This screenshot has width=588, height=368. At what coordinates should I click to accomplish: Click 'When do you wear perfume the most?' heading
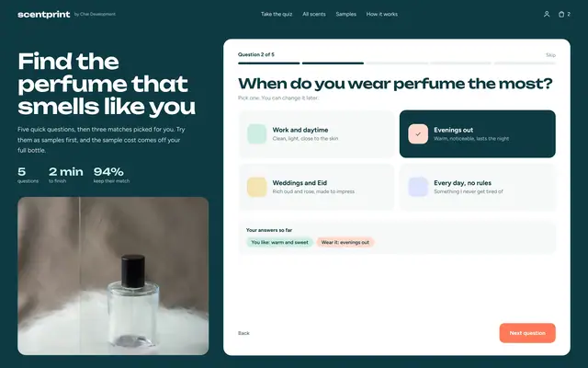[x=395, y=84]
